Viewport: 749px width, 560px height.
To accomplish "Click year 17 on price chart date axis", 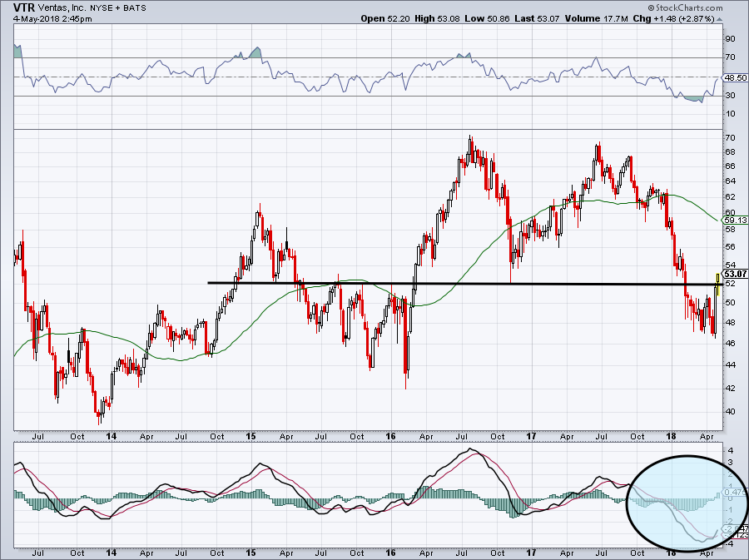I will [531, 436].
